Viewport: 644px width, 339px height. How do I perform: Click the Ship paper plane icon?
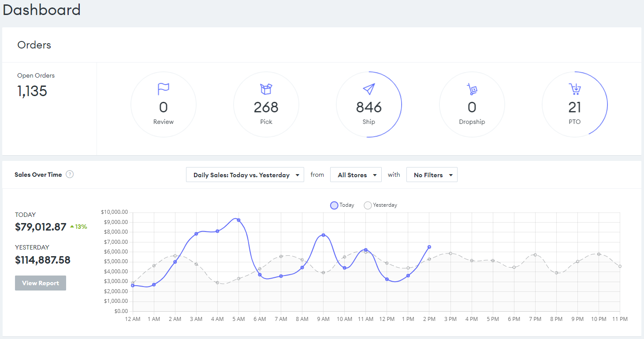coord(369,89)
